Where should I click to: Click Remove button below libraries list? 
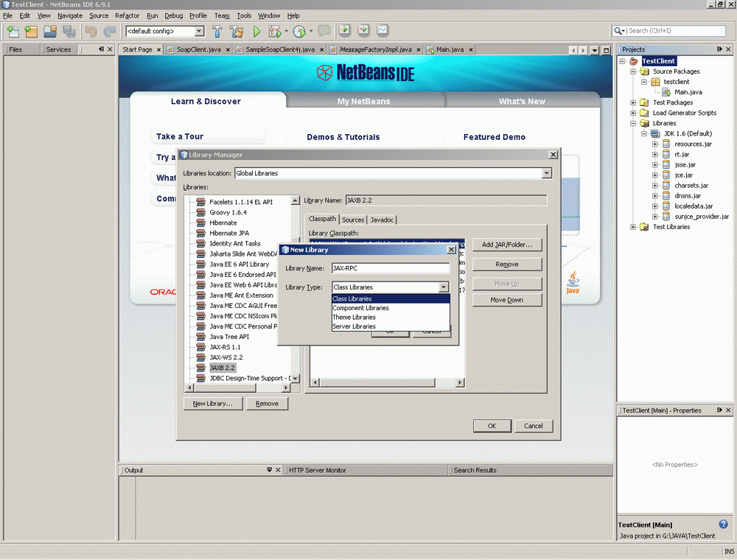267,403
